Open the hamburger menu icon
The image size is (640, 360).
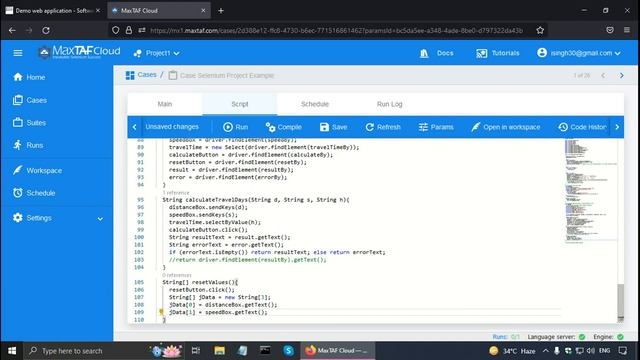coord(18,53)
